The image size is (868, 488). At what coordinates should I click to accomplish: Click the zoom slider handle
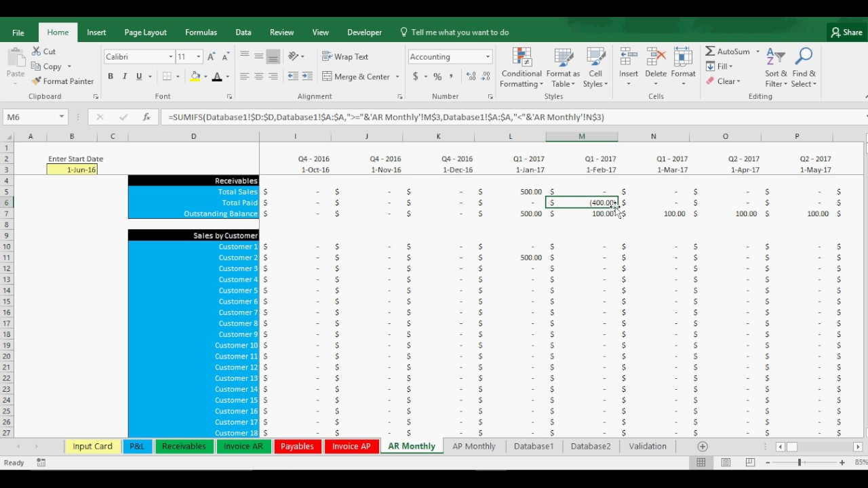coord(800,462)
